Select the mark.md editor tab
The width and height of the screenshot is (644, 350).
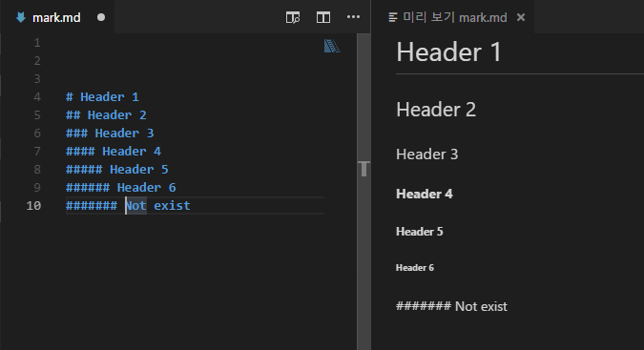57,17
